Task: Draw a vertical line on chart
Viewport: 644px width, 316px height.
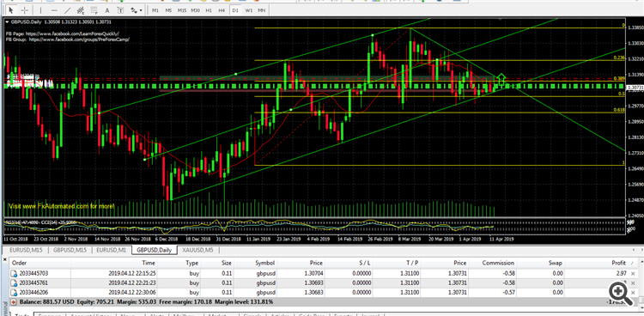Action: pos(40,10)
